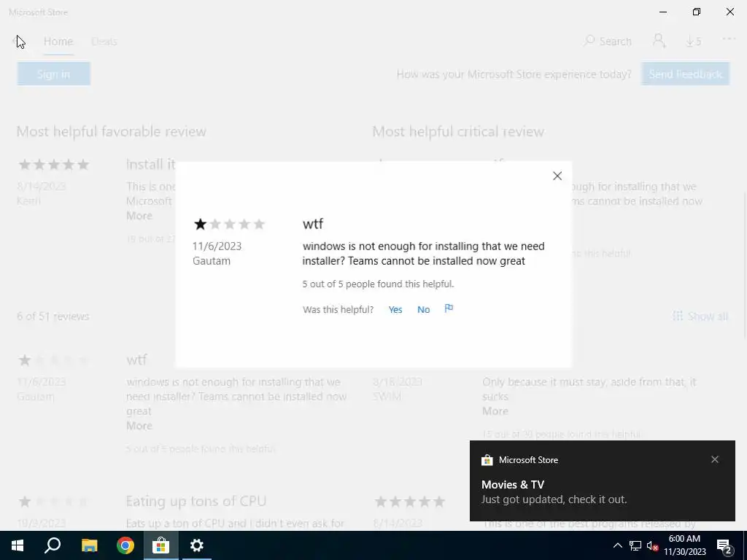Click Show all reviews link
Screen dimensions: 747x560
[x=700, y=316]
